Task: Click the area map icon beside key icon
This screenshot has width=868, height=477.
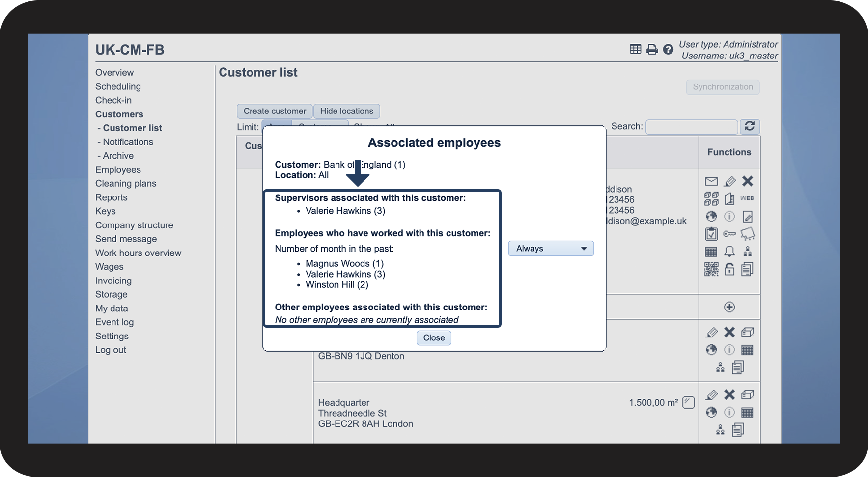Action: 748,234
